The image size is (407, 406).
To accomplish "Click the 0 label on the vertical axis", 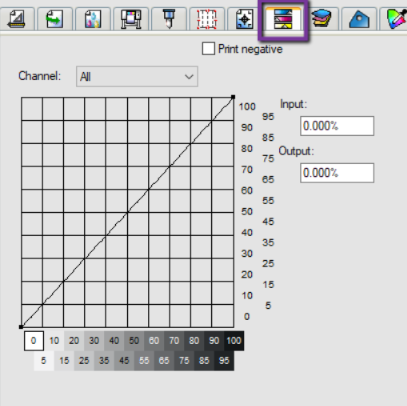I will pyautogui.click(x=247, y=317).
